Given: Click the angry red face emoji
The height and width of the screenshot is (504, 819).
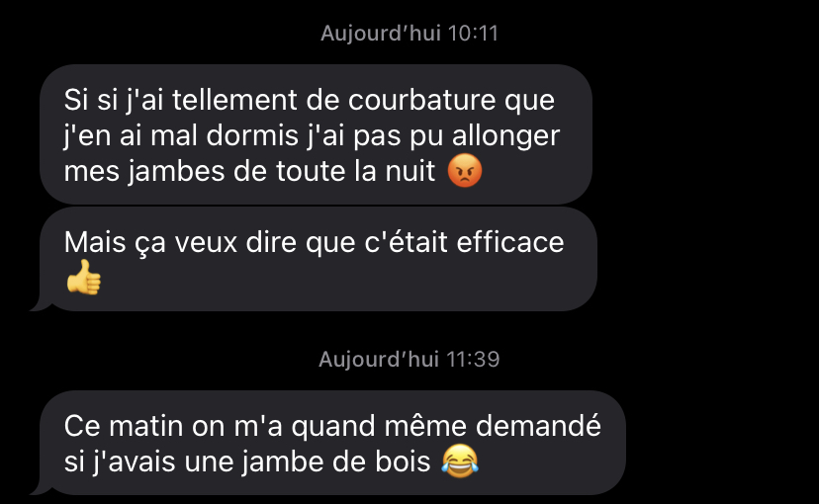Looking at the screenshot, I should (x=465, y=171).
